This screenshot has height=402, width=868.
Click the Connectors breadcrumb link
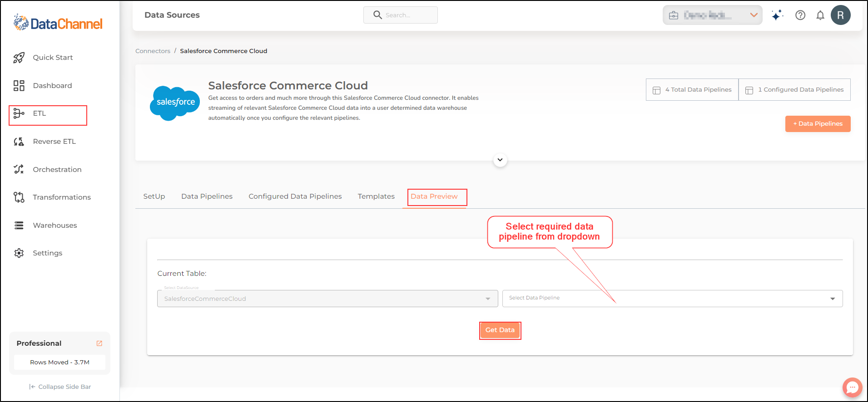(153, 51)
